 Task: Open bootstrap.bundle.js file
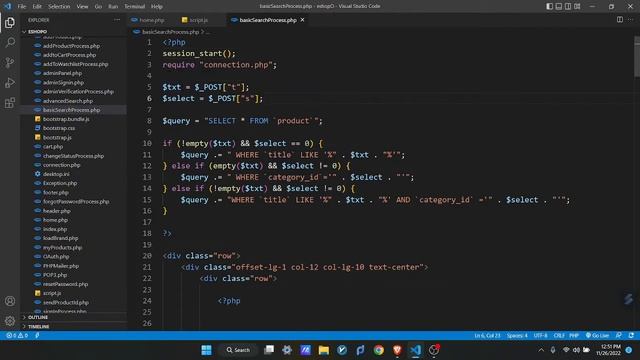66,119
